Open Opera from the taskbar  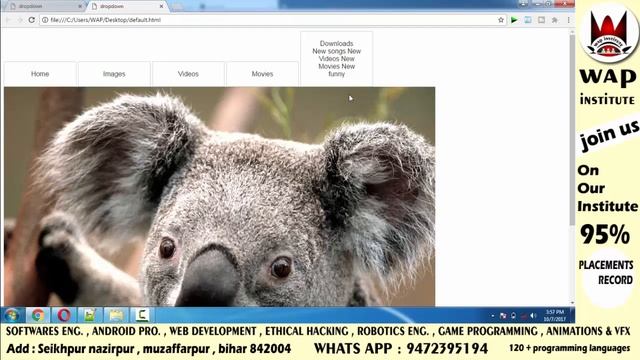point(64,315)
